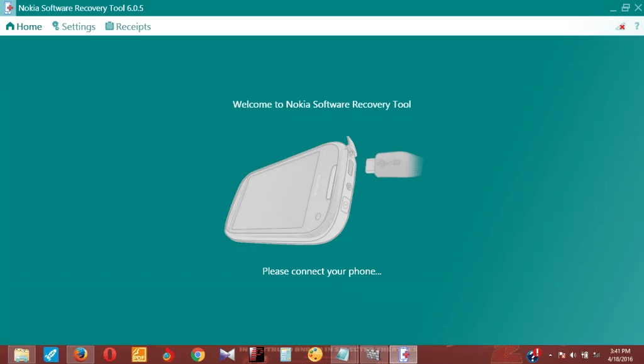
Task: Restore down the Nokia Recovery Tool window
Action: pos(626,8)
